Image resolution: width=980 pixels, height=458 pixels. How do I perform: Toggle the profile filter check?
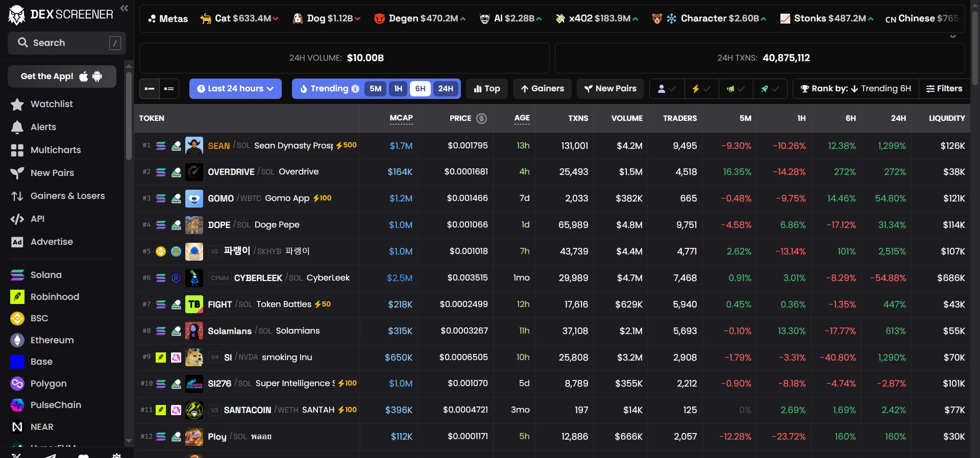(x=667, y=89)
